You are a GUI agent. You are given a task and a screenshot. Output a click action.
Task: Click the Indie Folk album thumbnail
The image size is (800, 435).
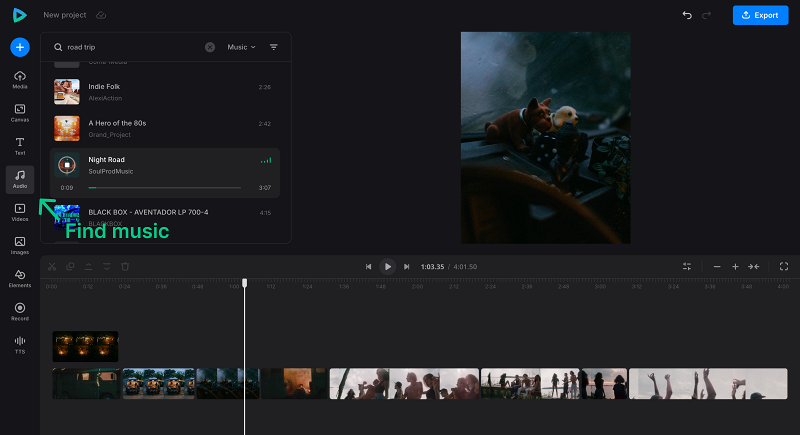67,92
